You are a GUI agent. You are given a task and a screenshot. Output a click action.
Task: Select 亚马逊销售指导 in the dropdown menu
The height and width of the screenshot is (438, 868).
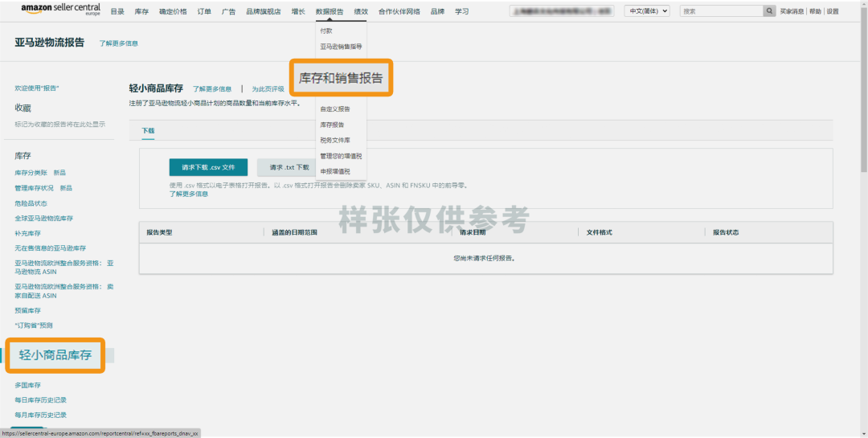click(x=341, y=47)
